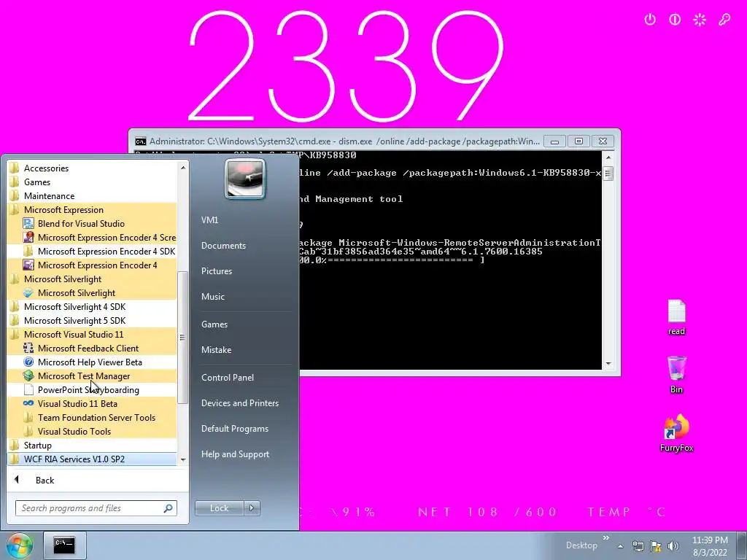Screen dimensions: 747x560
Task: Launch Microsoft Expression Encoder 4 Screen Capture
Action: point(91,237)
